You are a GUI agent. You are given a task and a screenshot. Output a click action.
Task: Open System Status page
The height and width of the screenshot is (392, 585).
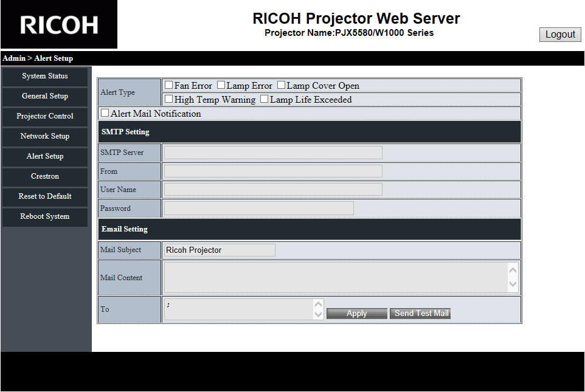click(45, 76)
